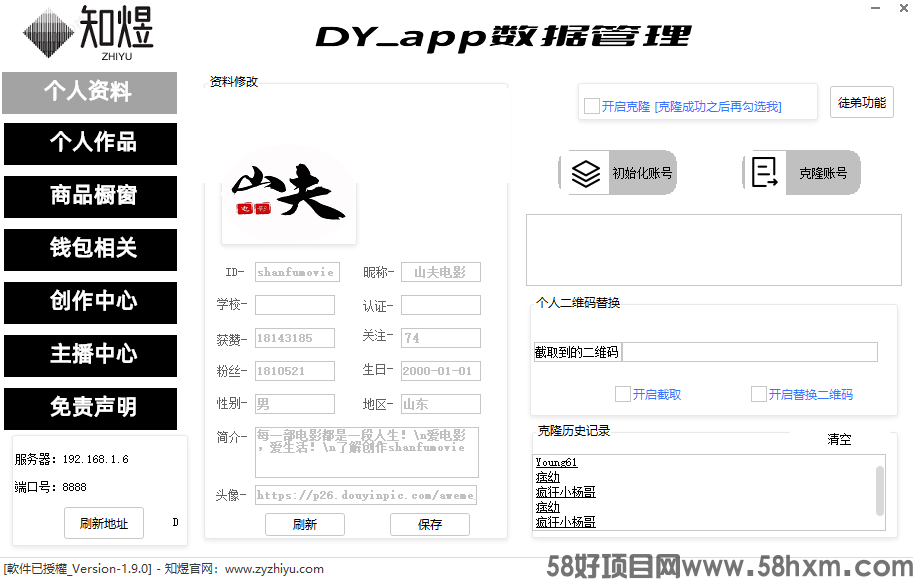The image size is (913, 579).
Task: Go to the 商品橱窗 tab
Action: pyautogui.click(x=90, y=197)
